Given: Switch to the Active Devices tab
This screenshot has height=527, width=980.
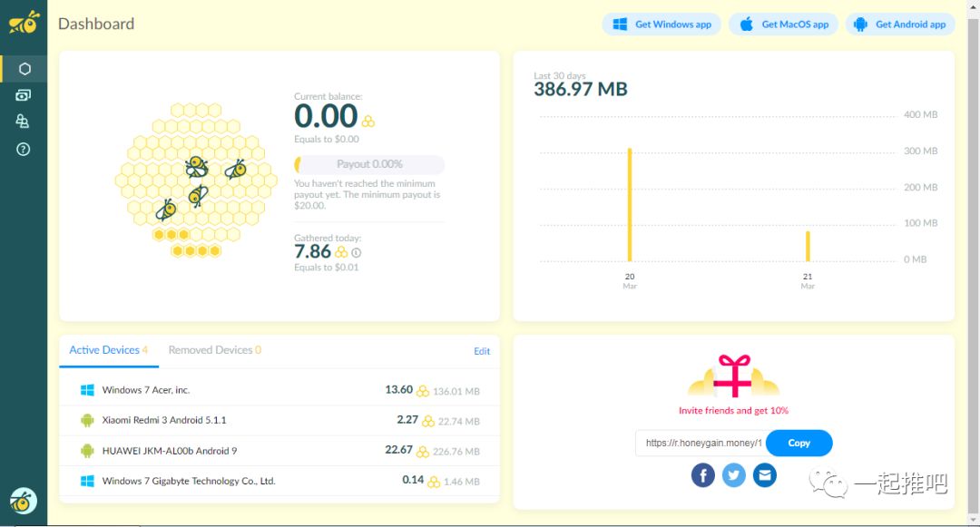Looking at the screenshot, I should coord(109,350).
